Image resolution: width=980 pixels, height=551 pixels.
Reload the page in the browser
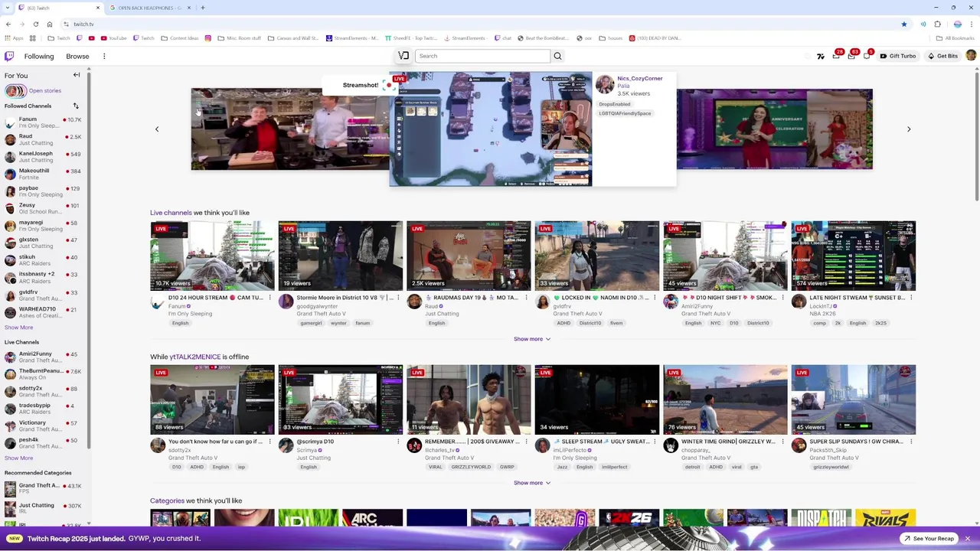pos(35,24)
